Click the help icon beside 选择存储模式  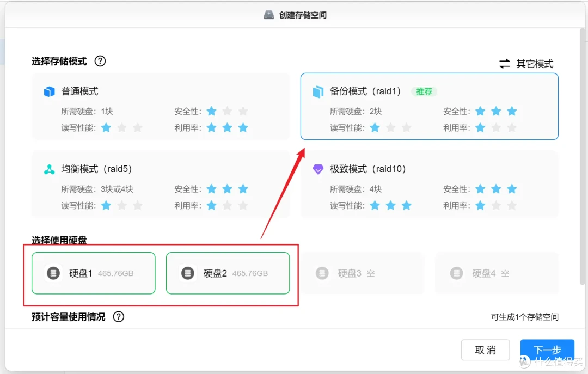click(100, 61)
